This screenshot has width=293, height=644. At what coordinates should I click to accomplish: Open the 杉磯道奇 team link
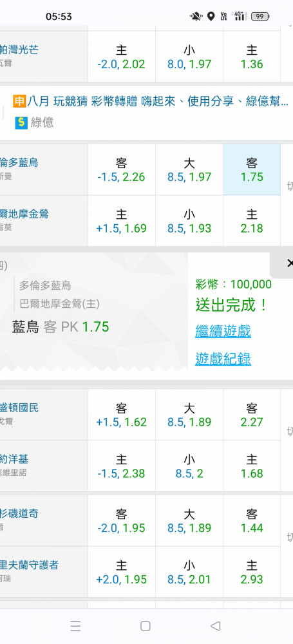coord(19,513)
